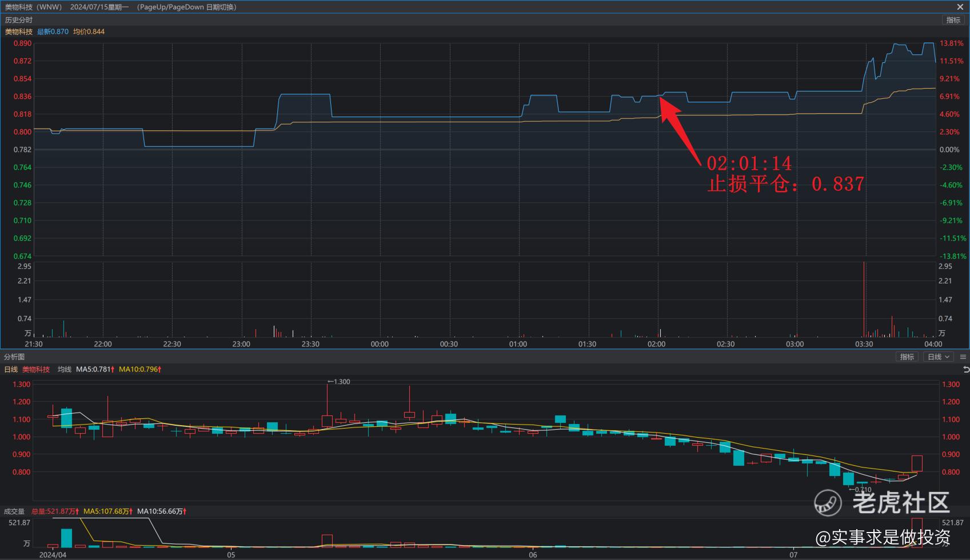
Task: Click the 03:30 time axis label
Action: tap(864, 344)
